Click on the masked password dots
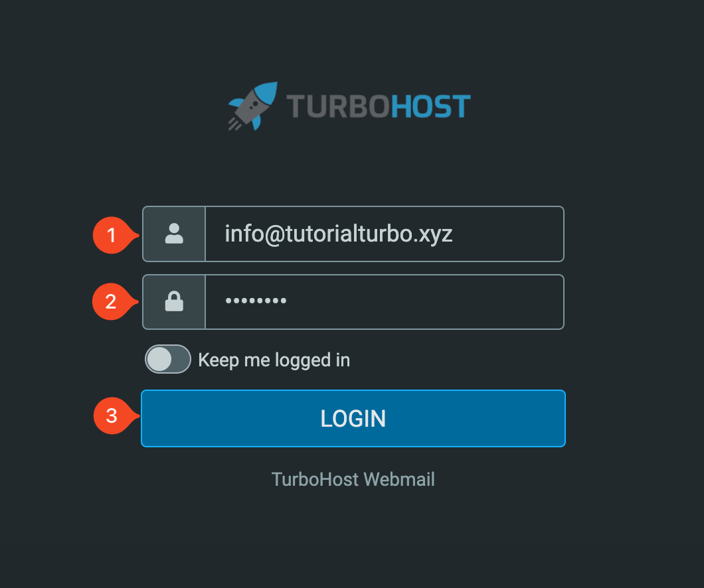The height and width of the screenshot is (588, 704). pos(256,301)
